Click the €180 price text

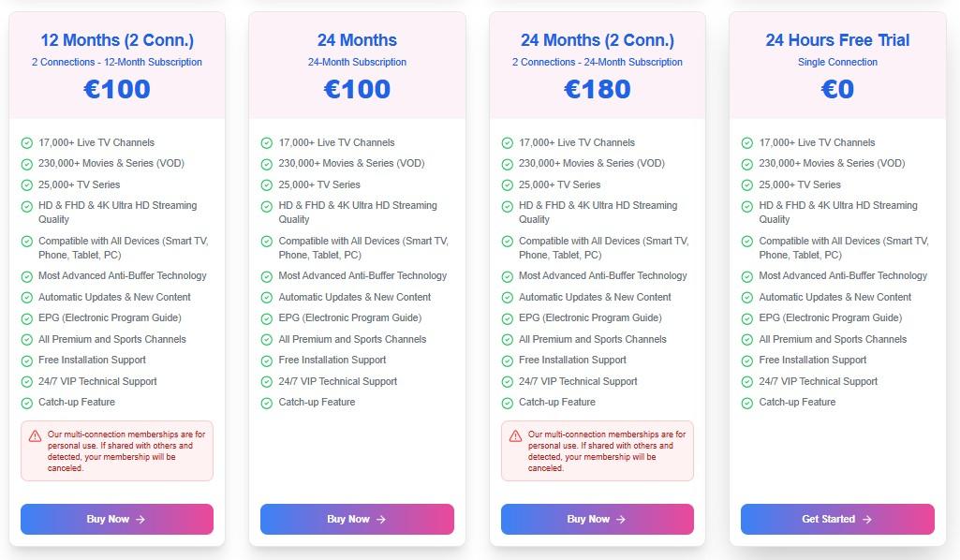tap(597, 89)
